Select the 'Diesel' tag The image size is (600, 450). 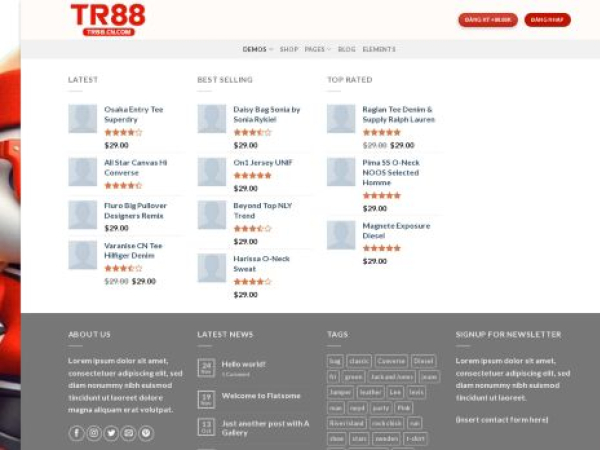[424, 361]
